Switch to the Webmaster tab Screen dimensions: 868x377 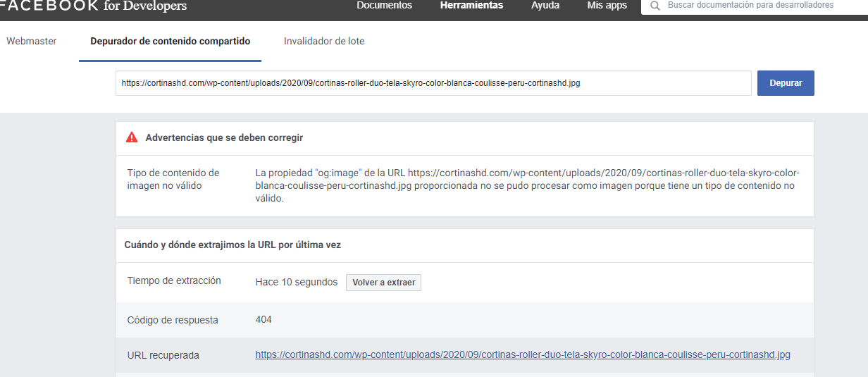[x=32, y=41]
